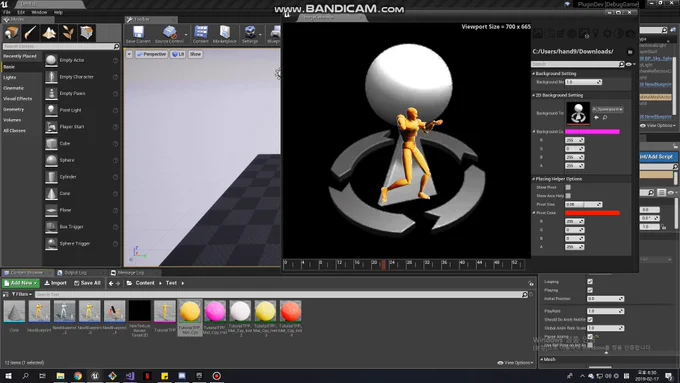The image size is (680, 383).
Task: Open the Help menu
Action: 58,13
